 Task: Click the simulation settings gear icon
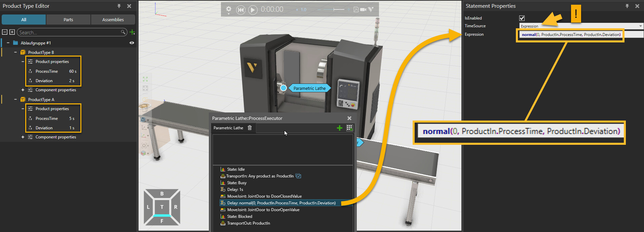[x=229, y=9]
